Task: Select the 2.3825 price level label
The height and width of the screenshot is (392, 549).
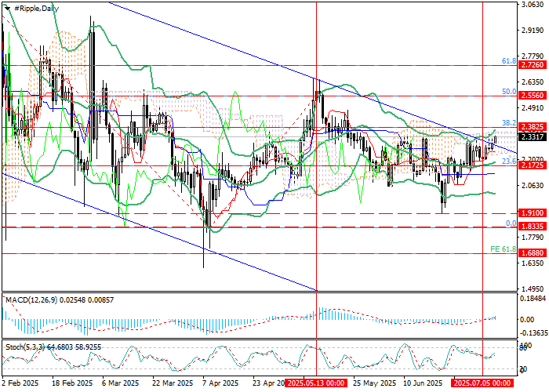Action: 533,127
